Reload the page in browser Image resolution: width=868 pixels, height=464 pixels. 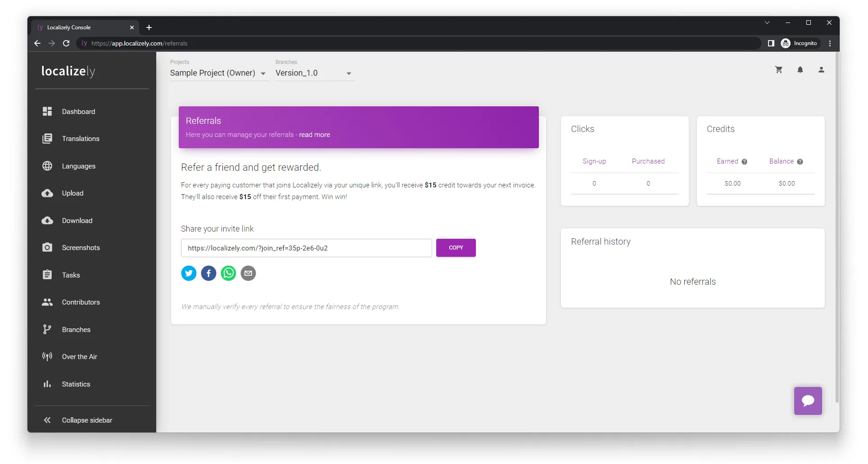point(66,43)
